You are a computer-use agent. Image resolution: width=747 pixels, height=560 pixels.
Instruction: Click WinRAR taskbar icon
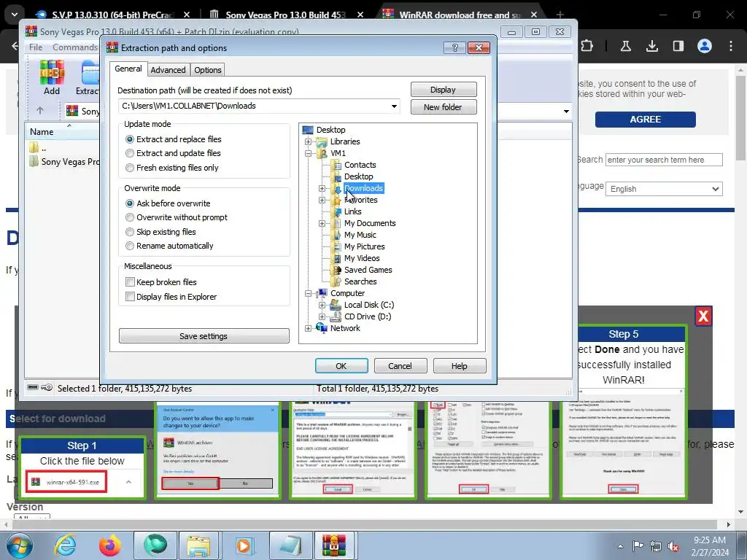point(334,545)
